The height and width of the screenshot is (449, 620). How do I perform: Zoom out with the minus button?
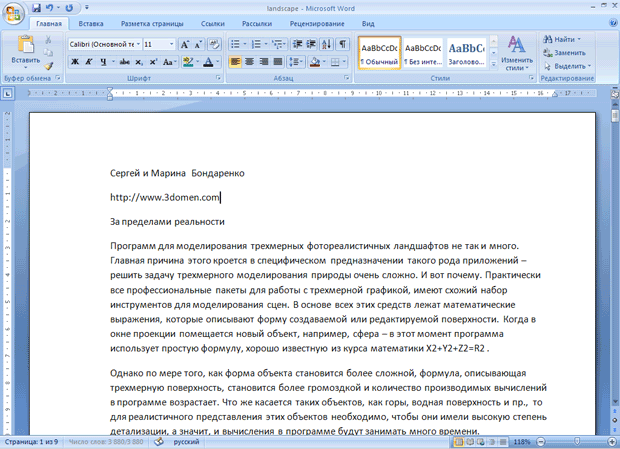click(x=541, y=442)
